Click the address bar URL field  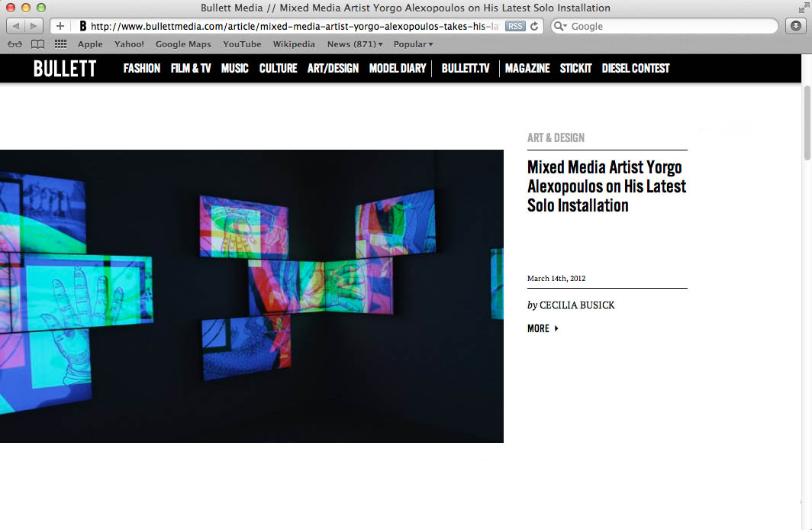coord(297,26)
